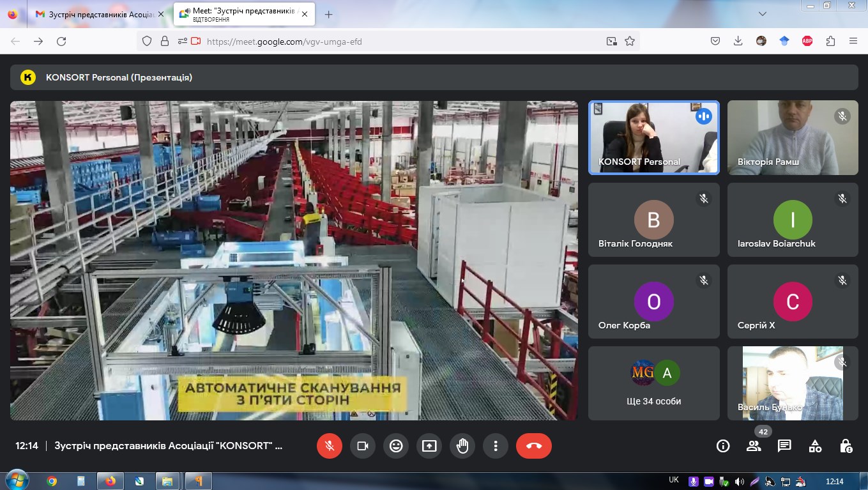Select Вікторія Рамш participant tile
The height and width of the screenshot is (490, 868).
point(793,137)
